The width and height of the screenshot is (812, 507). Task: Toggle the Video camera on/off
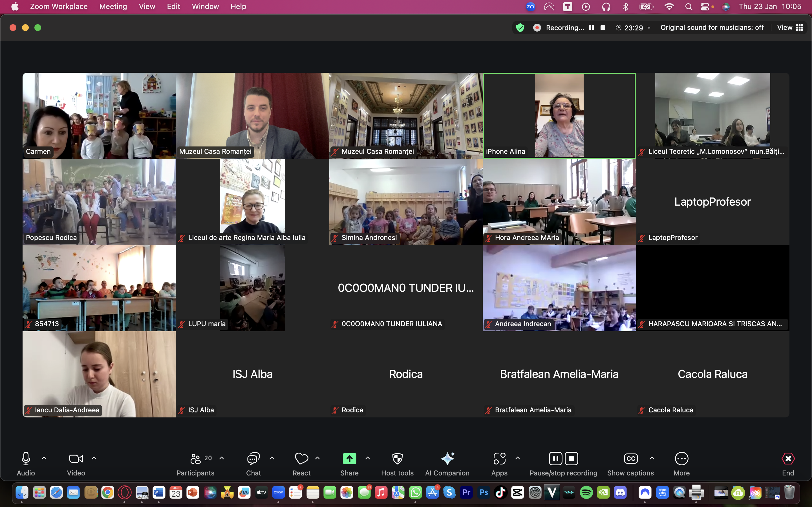(76, 458)
